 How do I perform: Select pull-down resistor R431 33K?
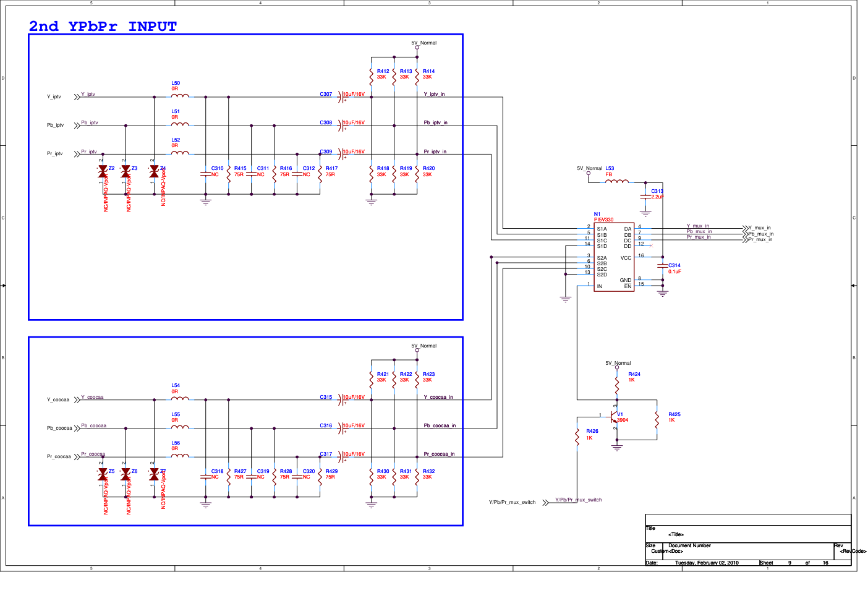(394, 477)
